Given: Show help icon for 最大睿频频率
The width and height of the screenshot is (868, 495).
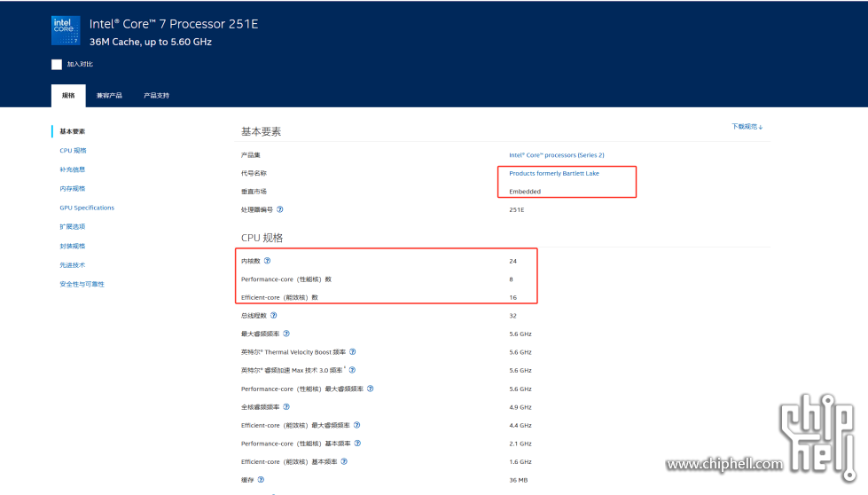Looking at the screenshot, I should point(286,334).
